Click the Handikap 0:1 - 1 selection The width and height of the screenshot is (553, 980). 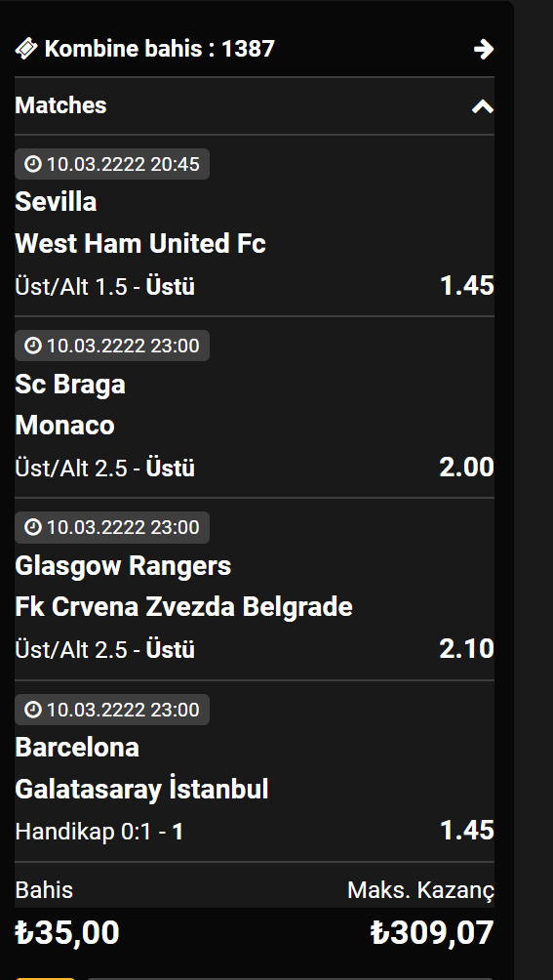99,832
